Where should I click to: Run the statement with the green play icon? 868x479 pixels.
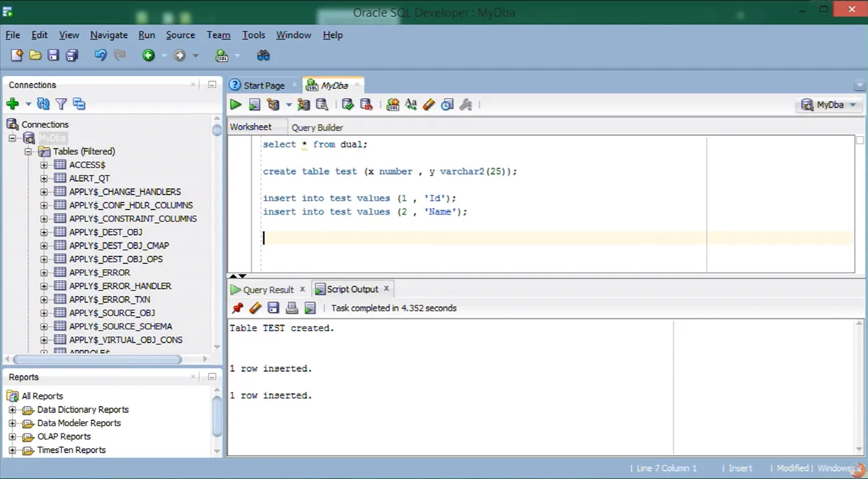(x=235, y=104)
